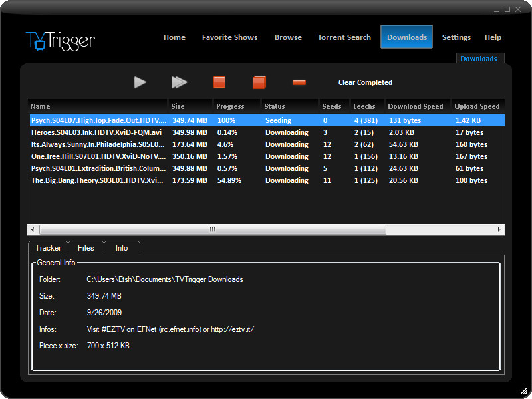Click the TVTrigger Downloads folder path
The width and height of the screenshot is (532, 399).
(x=165, y=279)
